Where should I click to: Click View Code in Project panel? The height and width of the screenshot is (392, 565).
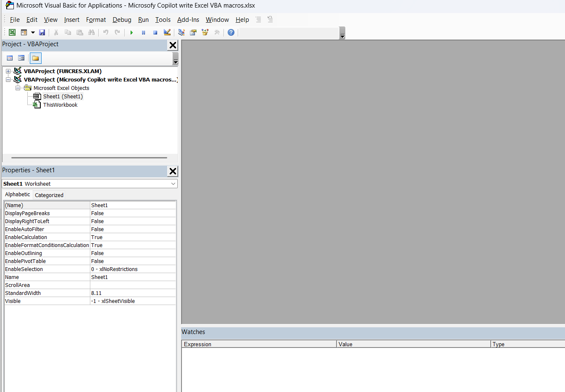(x=10, y=58)
